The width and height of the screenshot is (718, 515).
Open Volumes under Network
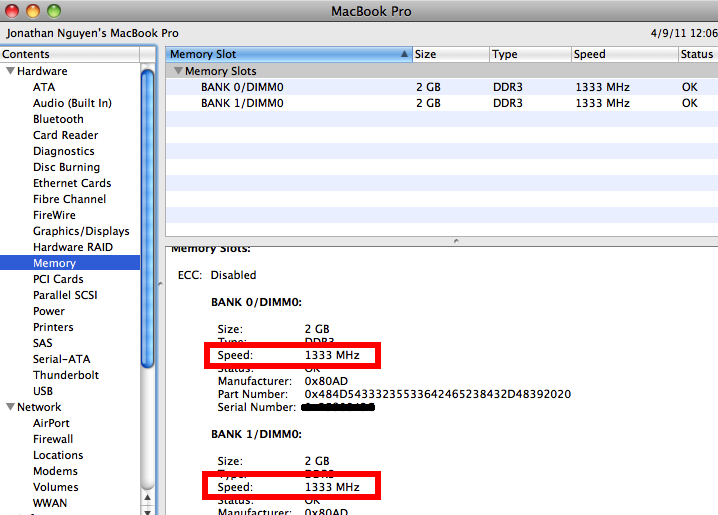[55, 488]
